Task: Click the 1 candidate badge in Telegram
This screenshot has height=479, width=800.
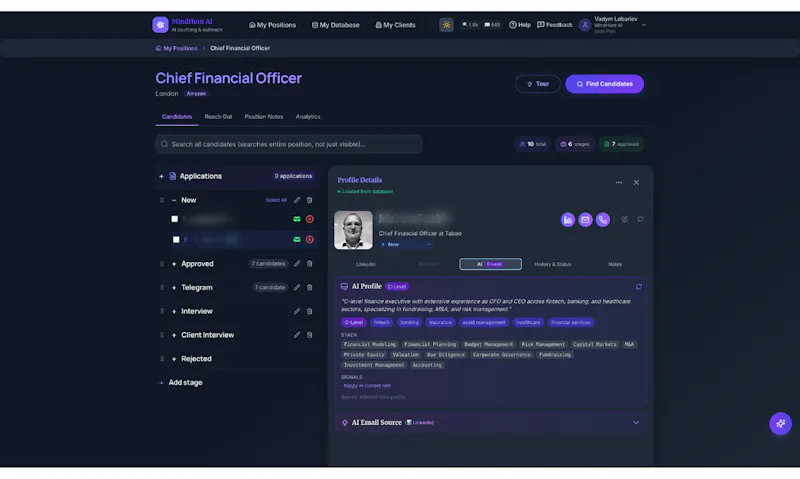Action: point(270,287)
